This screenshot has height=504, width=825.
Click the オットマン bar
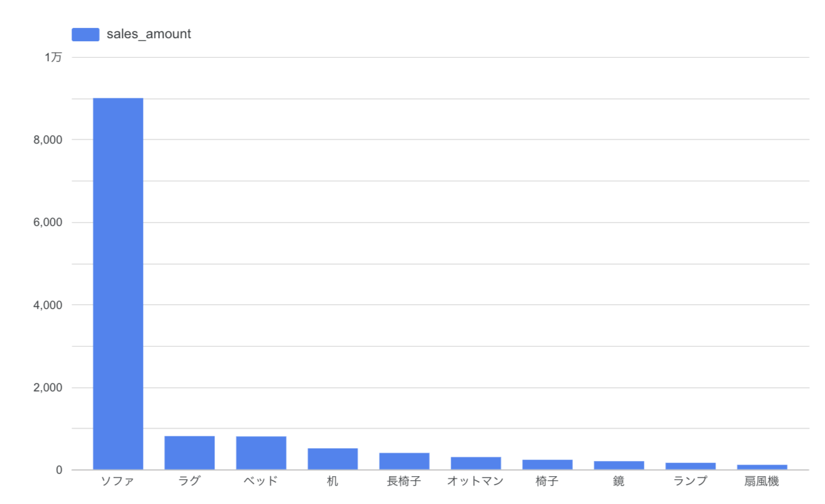coord(475,463)
